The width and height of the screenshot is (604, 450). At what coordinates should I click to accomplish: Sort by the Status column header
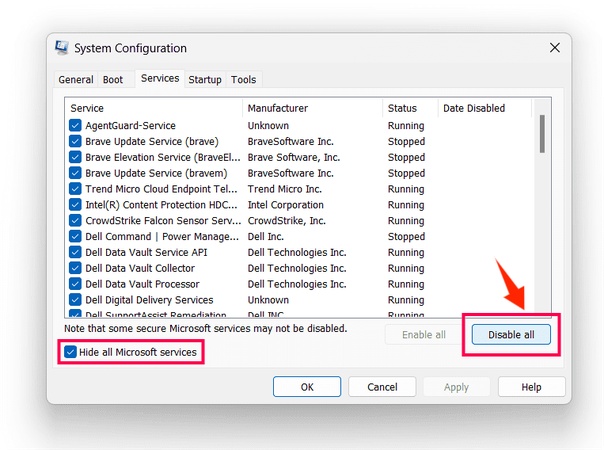pyautogui.click(x=410, y=108)
